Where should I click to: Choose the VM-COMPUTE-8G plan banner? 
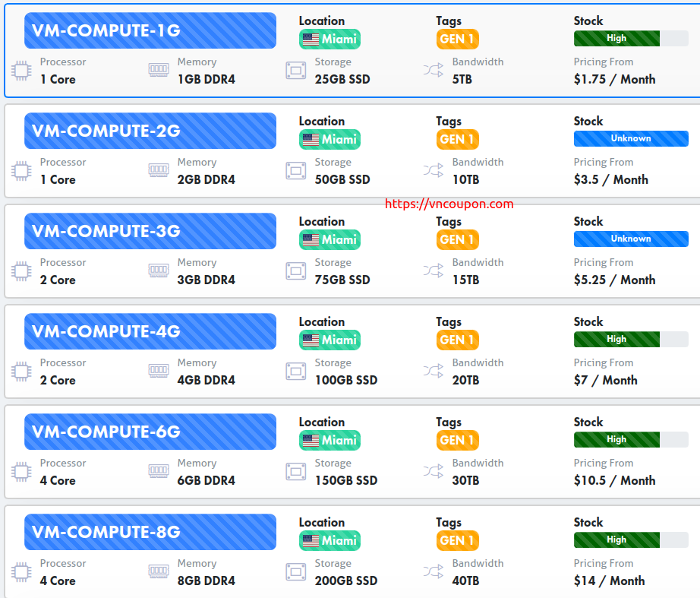pos(150,531)
